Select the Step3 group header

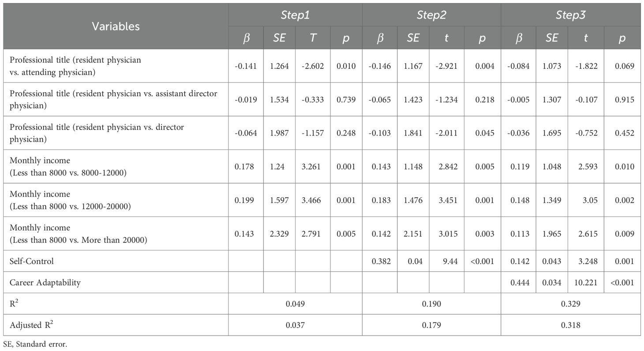(570, 15)
